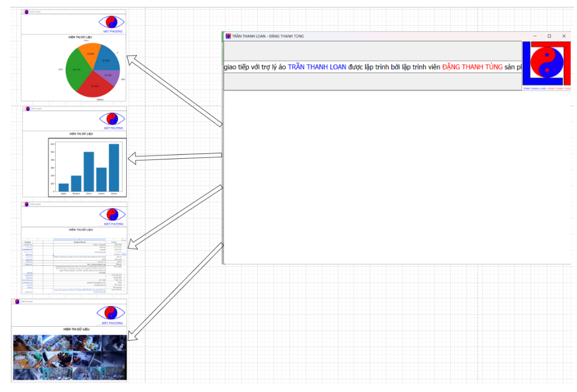This screenshot has height=392, width=577.
Task: Click the yin-yang icon in the TRẦN THANH LOAN title bar
Action: 228,36
